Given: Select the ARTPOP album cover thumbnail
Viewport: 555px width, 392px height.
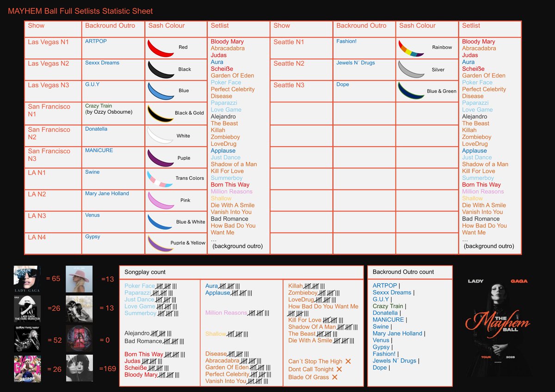Looking at the screenshot, I should (27, 368).
